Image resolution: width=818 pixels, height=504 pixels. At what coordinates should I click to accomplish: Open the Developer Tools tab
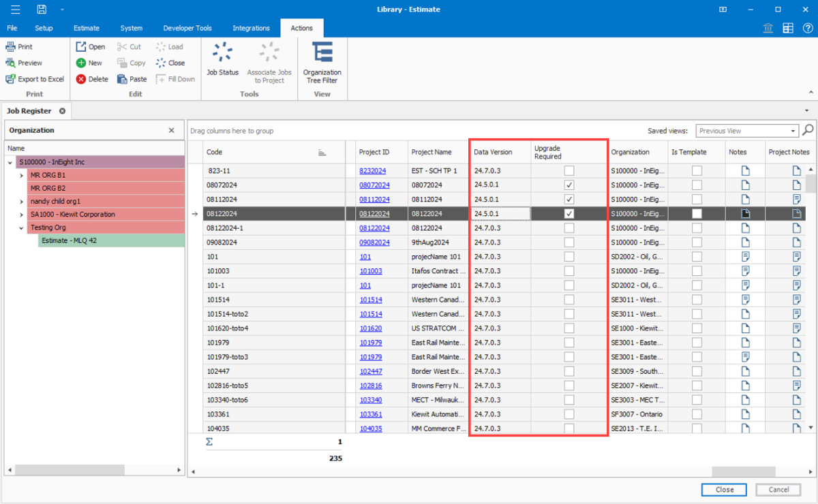tap(187, 28)
